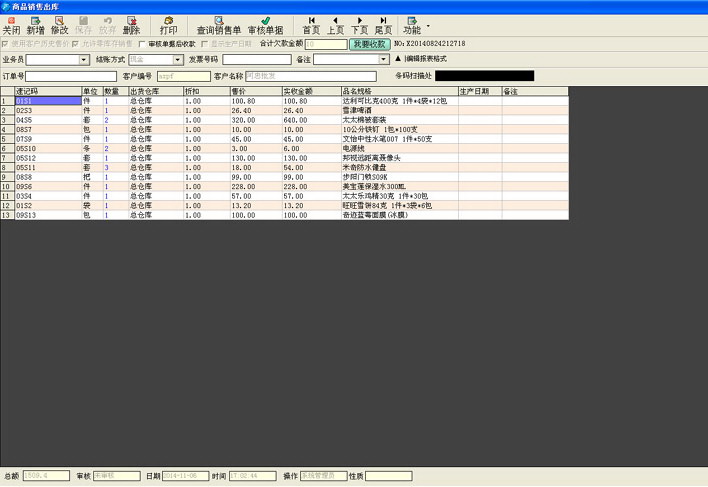The height and width of the screenshot is (487, 708).
Task: Open 查询销售单 sales order query
Action: (x=218, y=25)
